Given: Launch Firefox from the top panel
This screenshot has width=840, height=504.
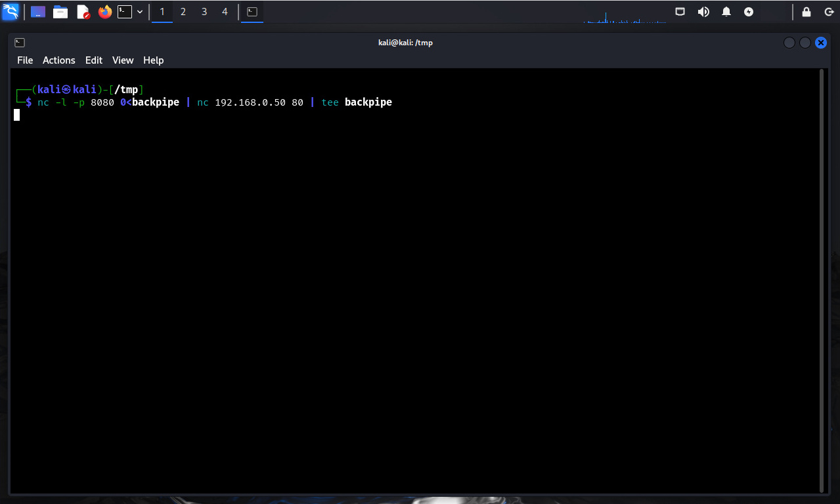Looking at the screenshot, I should coord(105,12).
